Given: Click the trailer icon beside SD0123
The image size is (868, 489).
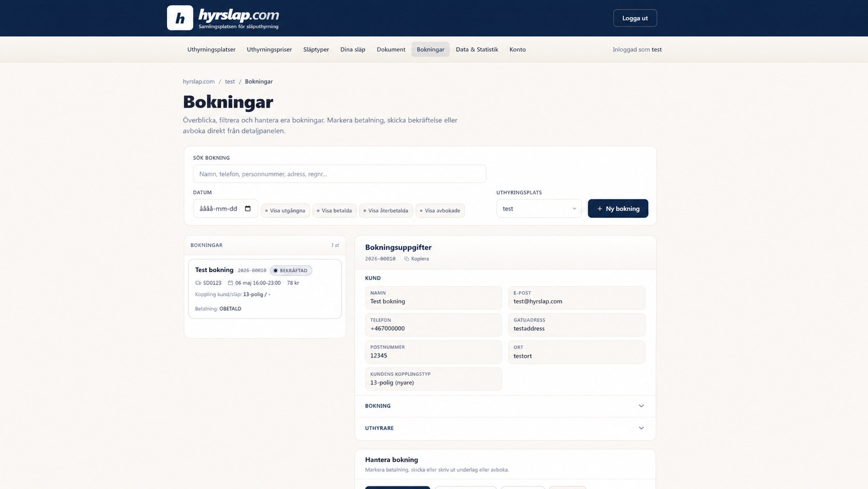Looking at the screenshot, I should [198, 283].
